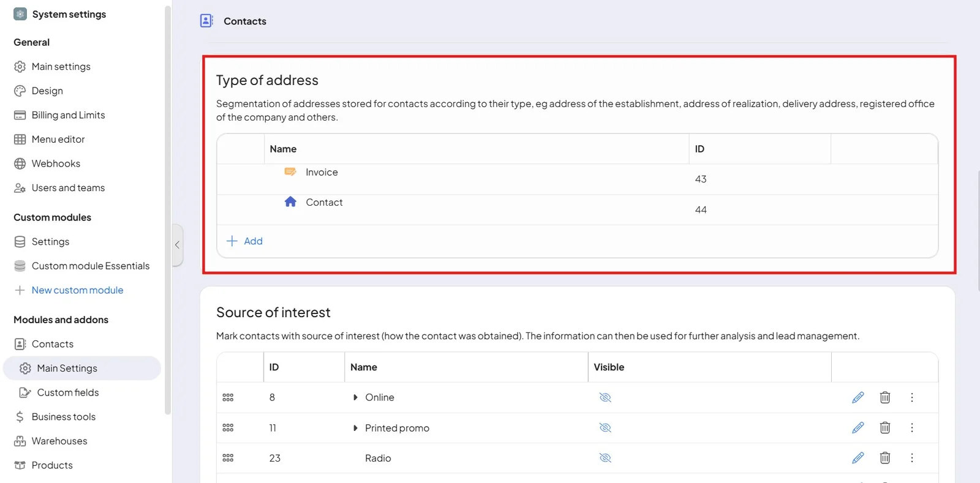
Task: Click drag handle of Printed promo row
Action: [x=228, y=428]
